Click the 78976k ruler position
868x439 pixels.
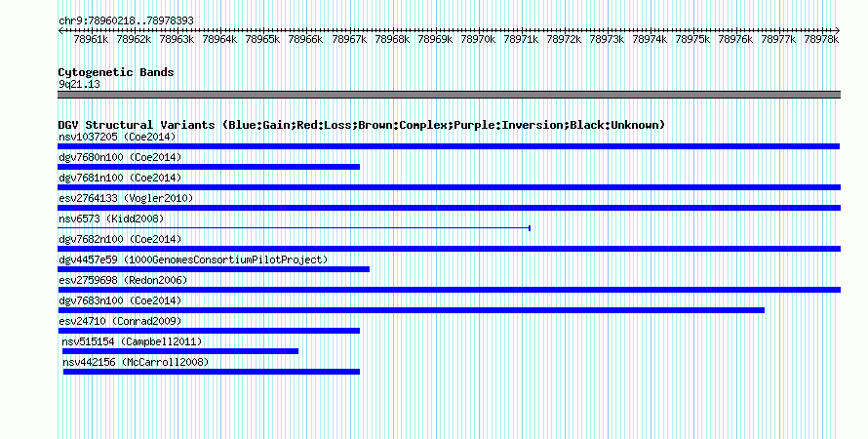pyautogui.click(x=735, y=39)
